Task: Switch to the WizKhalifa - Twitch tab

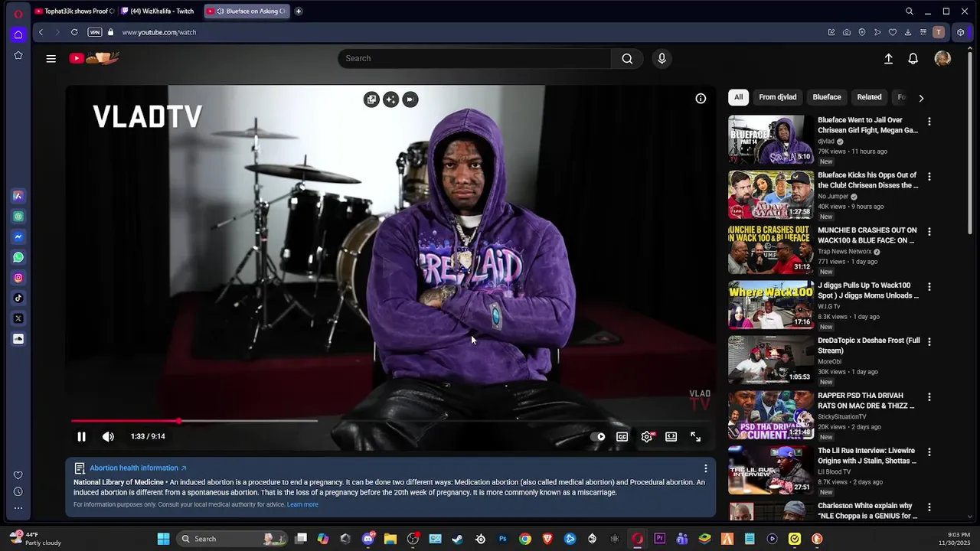Action: pyautogui.click(x=161, y=11)
